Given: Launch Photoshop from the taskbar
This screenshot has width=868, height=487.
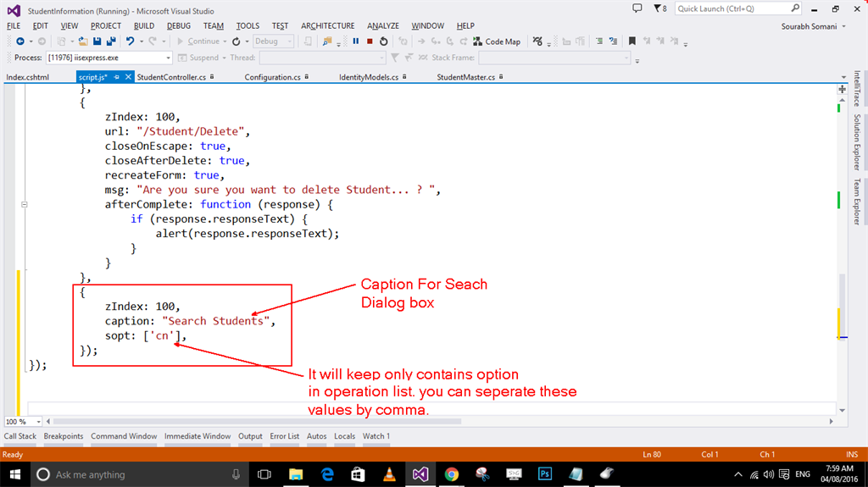Looking at the screenshot, I should point(545,474).
